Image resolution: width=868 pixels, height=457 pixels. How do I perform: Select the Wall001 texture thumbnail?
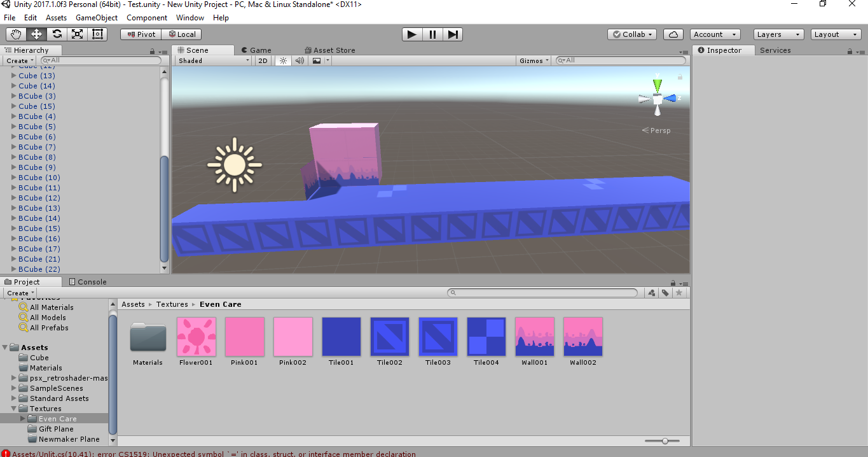[534, 337]
